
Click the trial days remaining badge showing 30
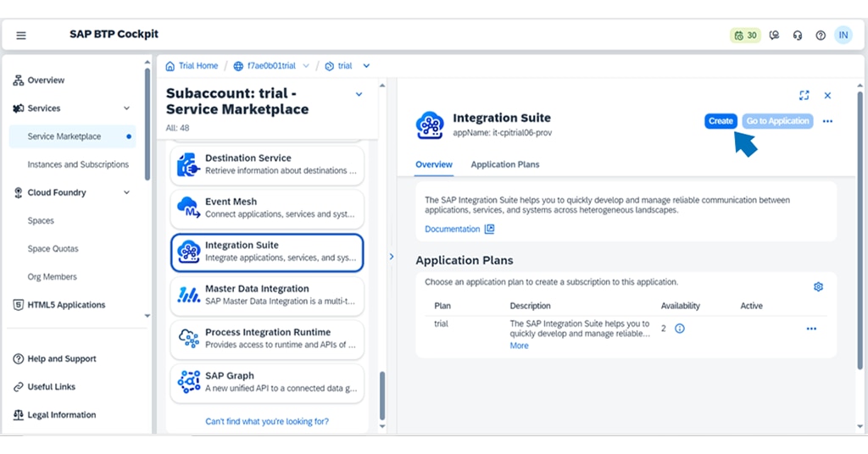[x=745, y=36]
